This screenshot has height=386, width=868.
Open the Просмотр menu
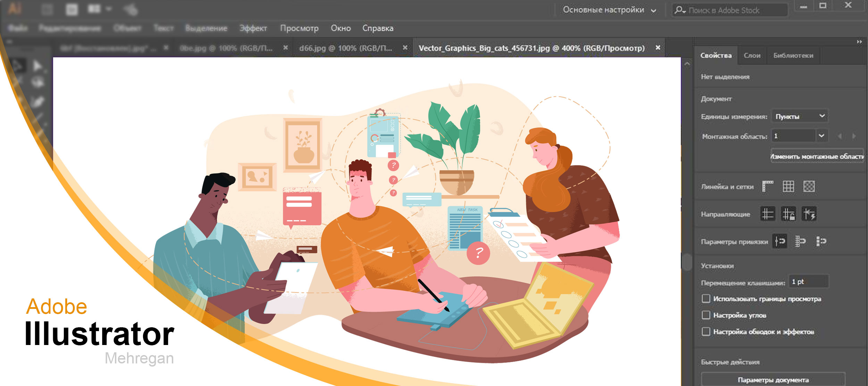299,28
